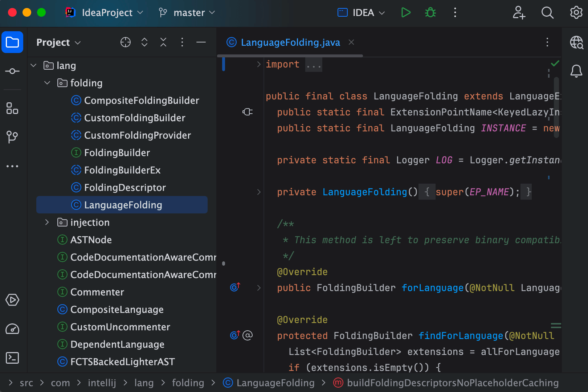Start a Code With Me session
Image resolution: width=588 pixels, height=392 pixels.
[519, 13]
